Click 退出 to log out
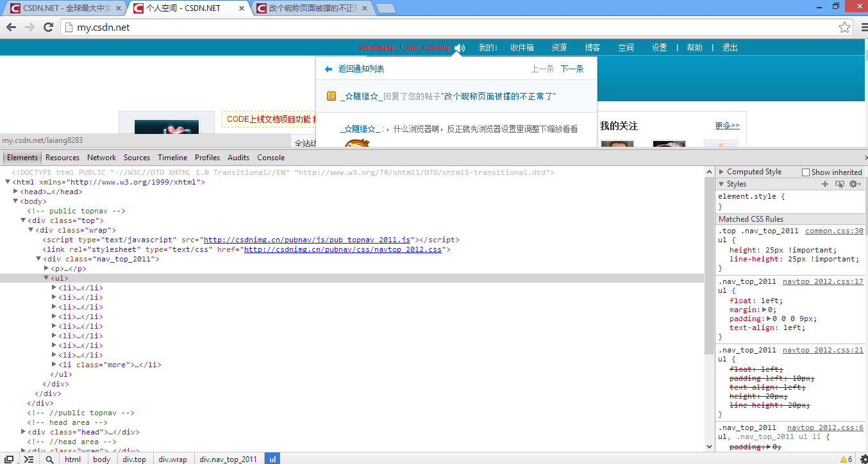 (x=730, y=48)
